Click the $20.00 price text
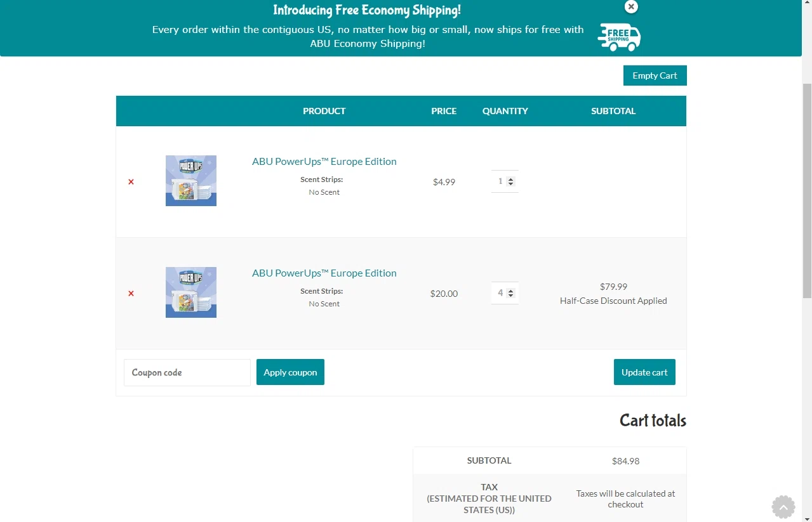This screenshot has width=812, height=522. tap(444, 294)
